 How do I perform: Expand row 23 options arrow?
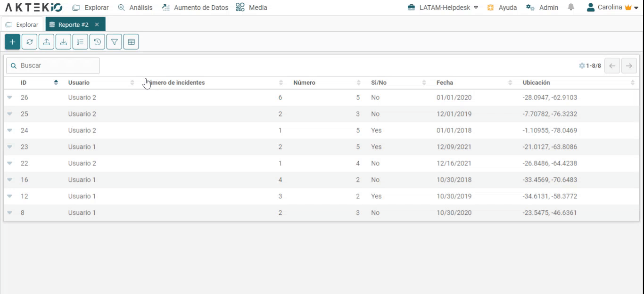[9, 147]
